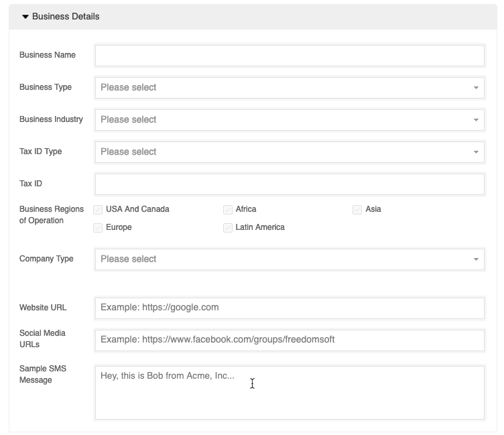Click the Business Details header title

coord(66,16)
